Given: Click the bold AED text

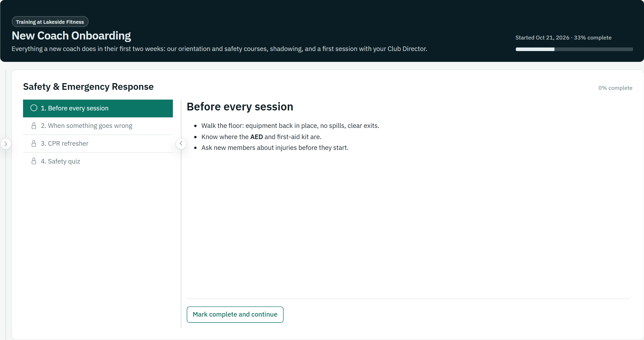Looking at the screenshot, I should 257,137.
